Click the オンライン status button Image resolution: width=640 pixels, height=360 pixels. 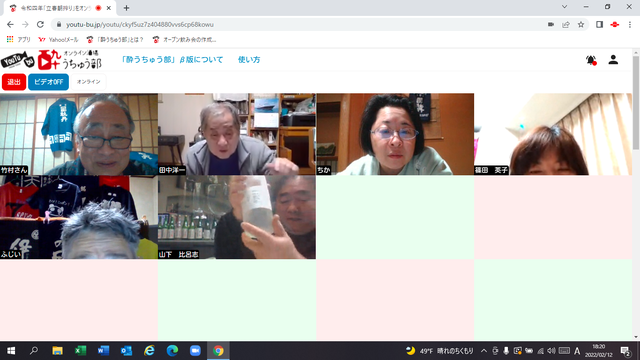89,82
